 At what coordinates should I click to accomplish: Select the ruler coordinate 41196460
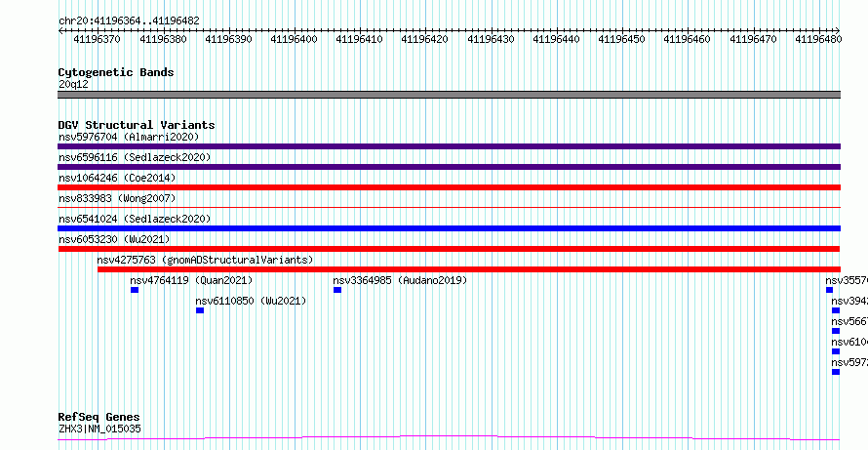click(x=687, y=39)
